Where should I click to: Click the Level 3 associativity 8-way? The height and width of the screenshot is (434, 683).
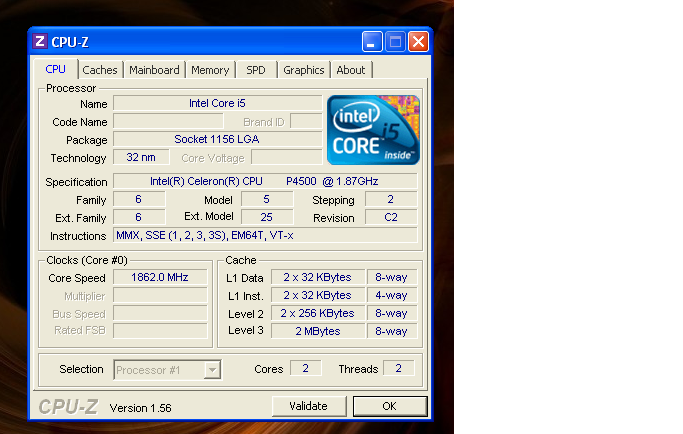[x=392, y=331]
